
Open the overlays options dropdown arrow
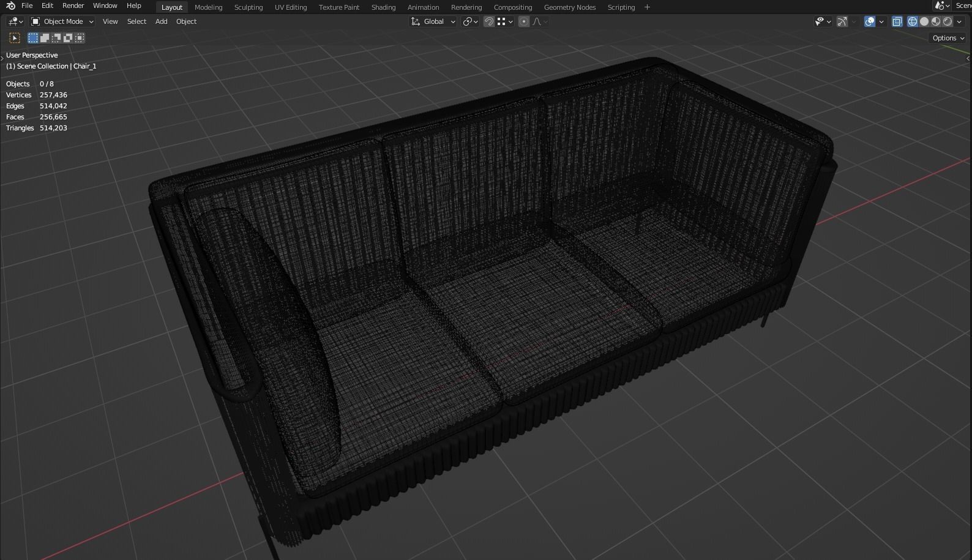pos(881,21)
